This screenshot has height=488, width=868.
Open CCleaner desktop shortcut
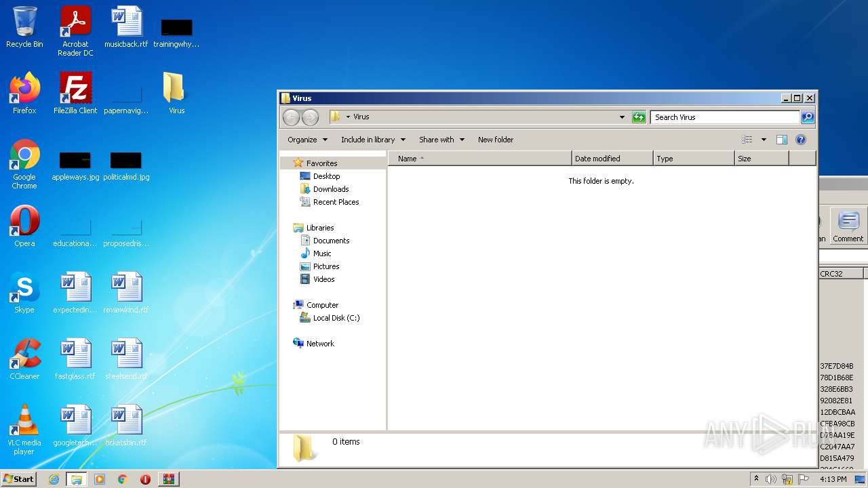click(x=24, y=359)
